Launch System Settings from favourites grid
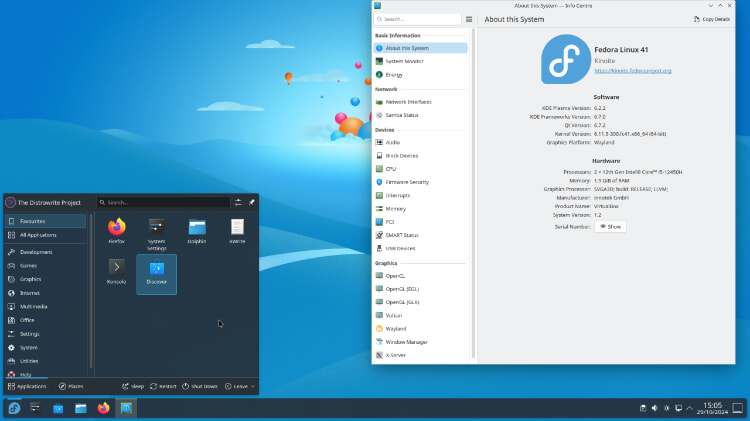This screenshot has width=750, height=421. tap(156, 233)
